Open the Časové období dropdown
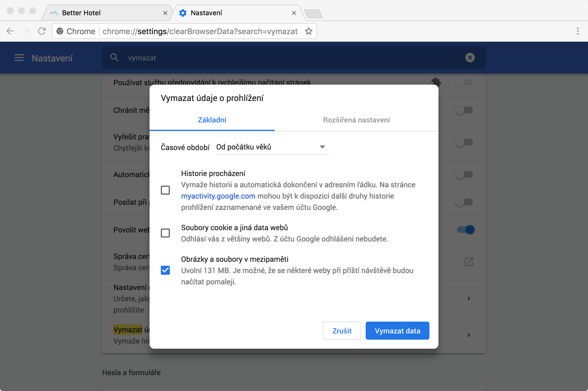This screenshot has width=588, height=391. 272,147
